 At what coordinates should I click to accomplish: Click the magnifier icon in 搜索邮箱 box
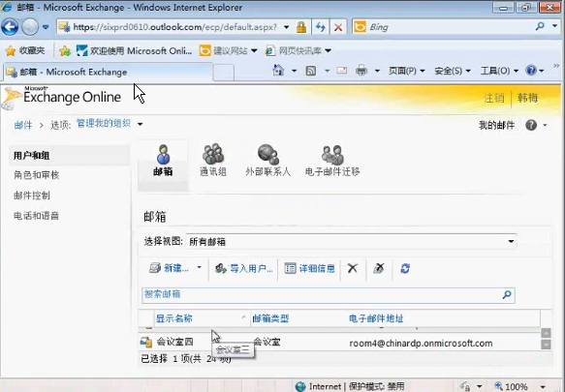point(507,295)
